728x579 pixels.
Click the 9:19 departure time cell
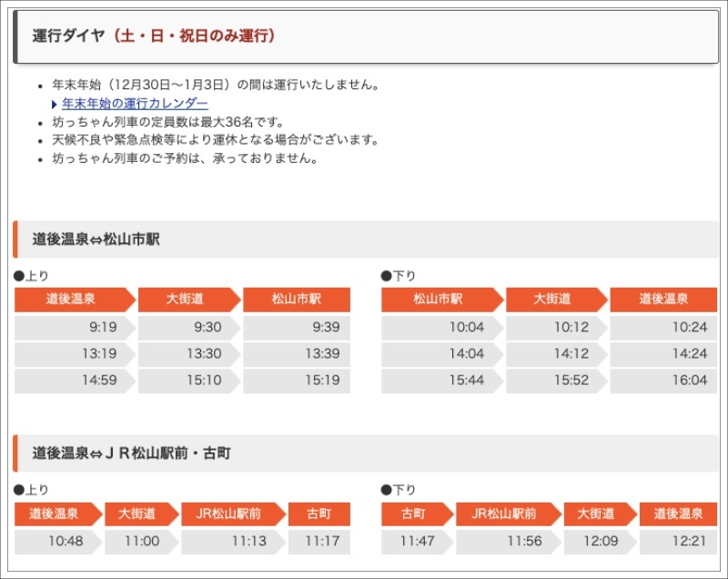[x=75, y=328]
